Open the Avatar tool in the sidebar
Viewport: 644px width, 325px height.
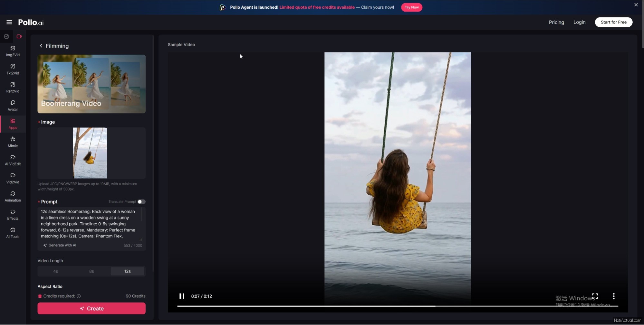point(13,106)
